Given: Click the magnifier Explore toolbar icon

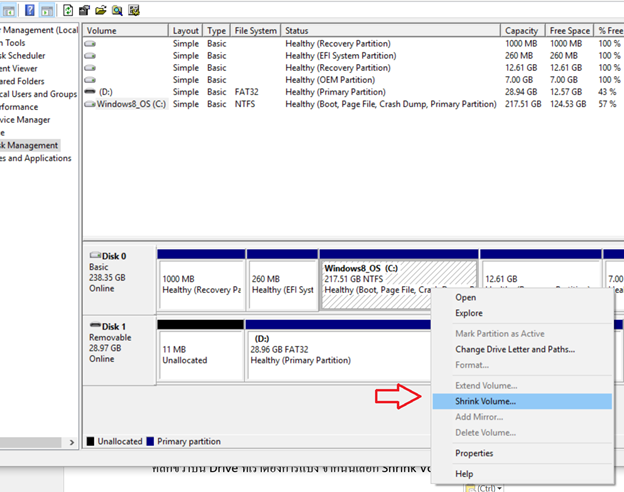Looking at the screenshot, I should [117, 10].
